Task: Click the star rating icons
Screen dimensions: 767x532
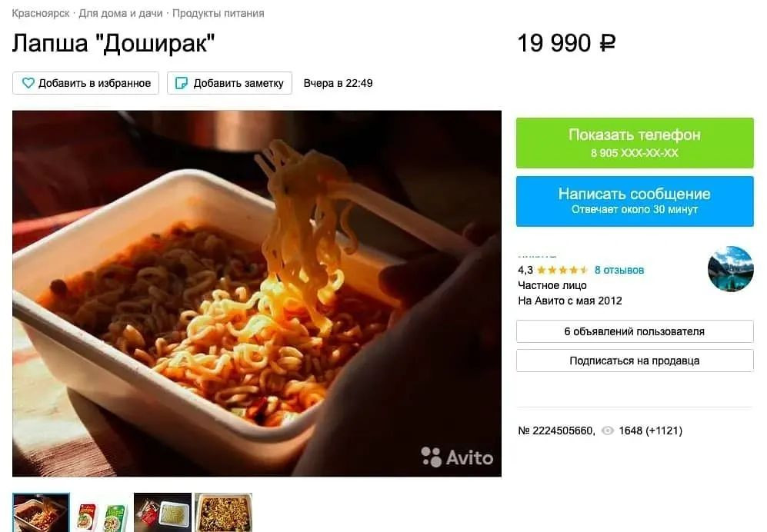Action: pyautogui.click(x=562, y=270)
